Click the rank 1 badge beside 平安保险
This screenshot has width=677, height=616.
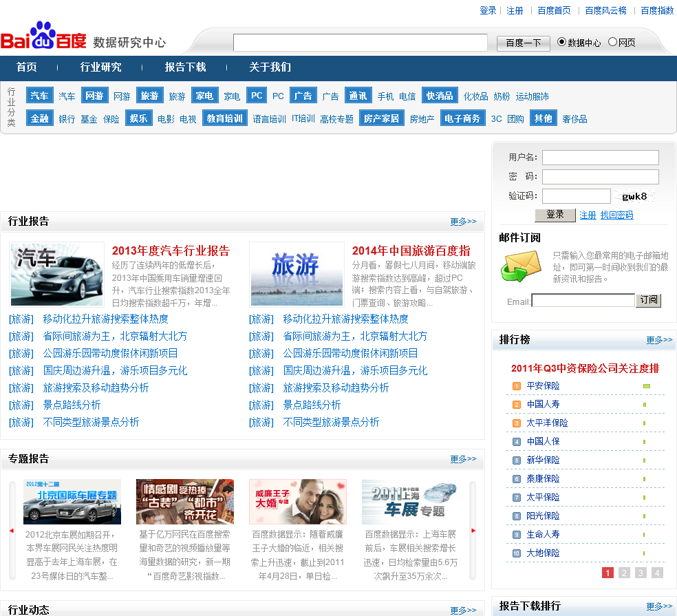517,386
